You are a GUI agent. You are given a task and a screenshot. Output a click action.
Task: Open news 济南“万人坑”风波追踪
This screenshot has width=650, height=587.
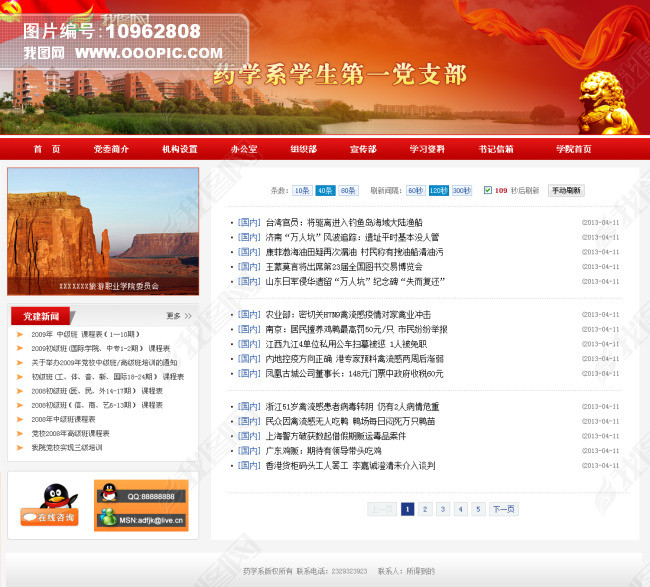click(352, 237)
